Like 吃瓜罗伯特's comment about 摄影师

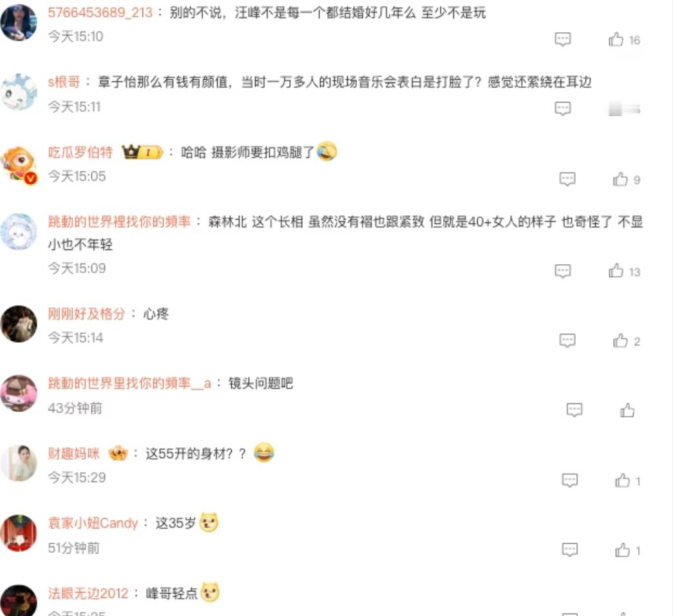(x=620, y=179)
